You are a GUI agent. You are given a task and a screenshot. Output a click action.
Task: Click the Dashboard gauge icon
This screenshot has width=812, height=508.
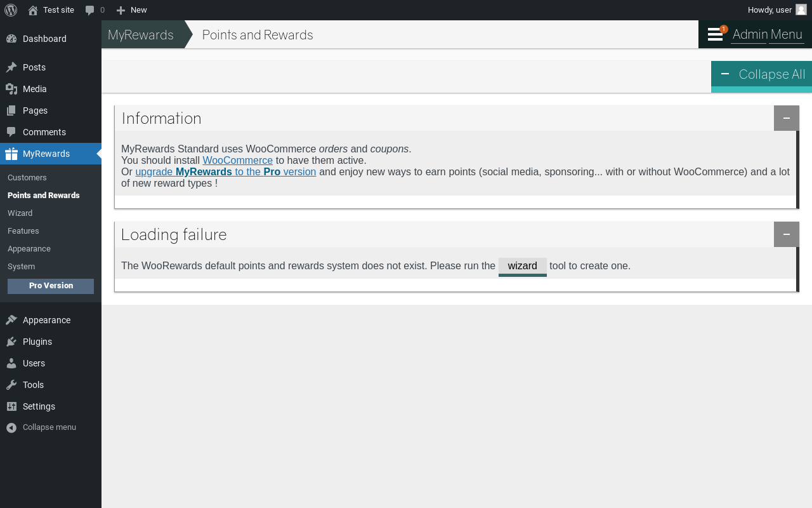[11, 39]
